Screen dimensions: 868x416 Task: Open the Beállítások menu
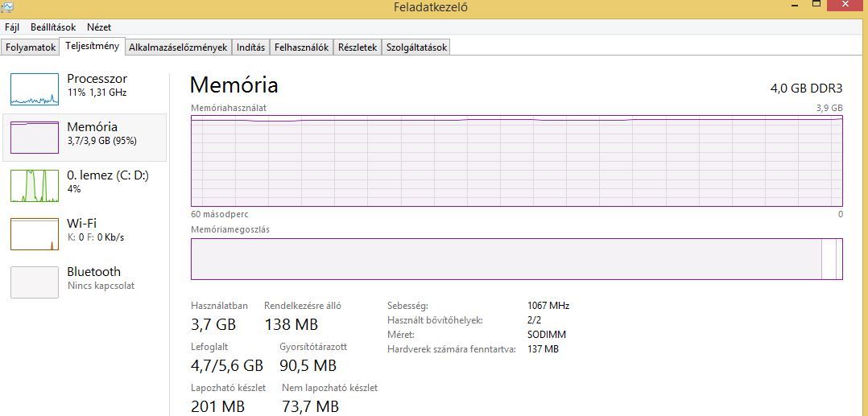click(53, 27)
